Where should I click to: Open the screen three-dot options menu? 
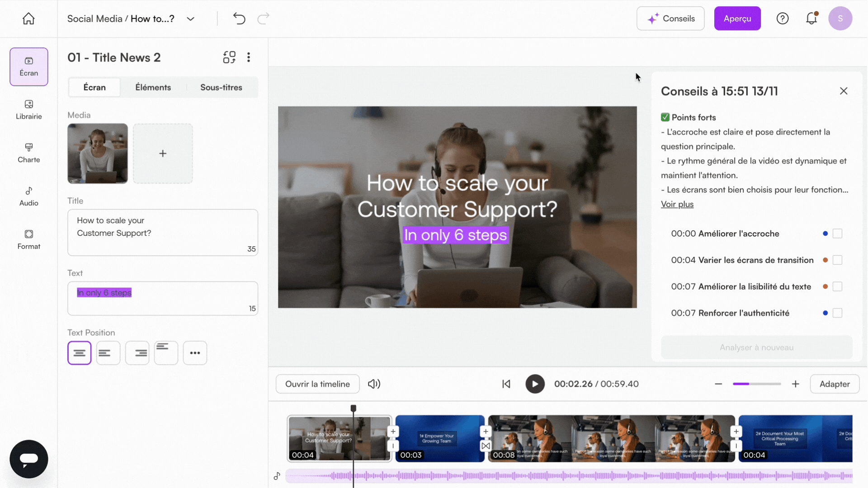(249, 57)
